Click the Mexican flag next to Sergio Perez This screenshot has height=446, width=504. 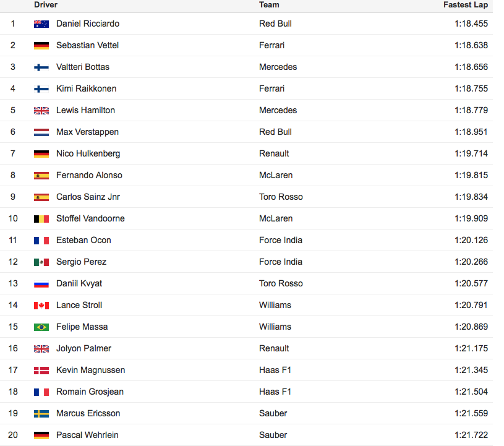(41, 262)
